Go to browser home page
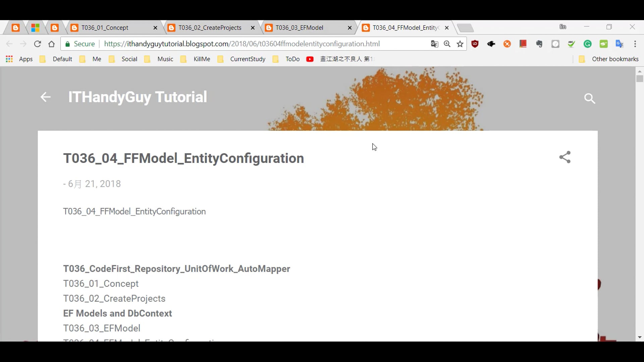Screen dimensions: 644x362 51,44
